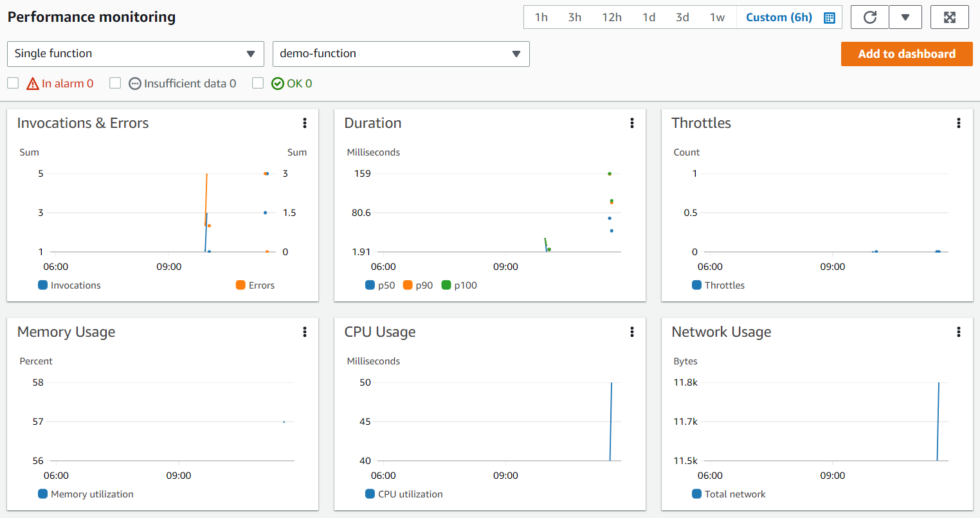980x518 pixels.
Task: Open the custom range calendar icon
Action: point(830,18)
